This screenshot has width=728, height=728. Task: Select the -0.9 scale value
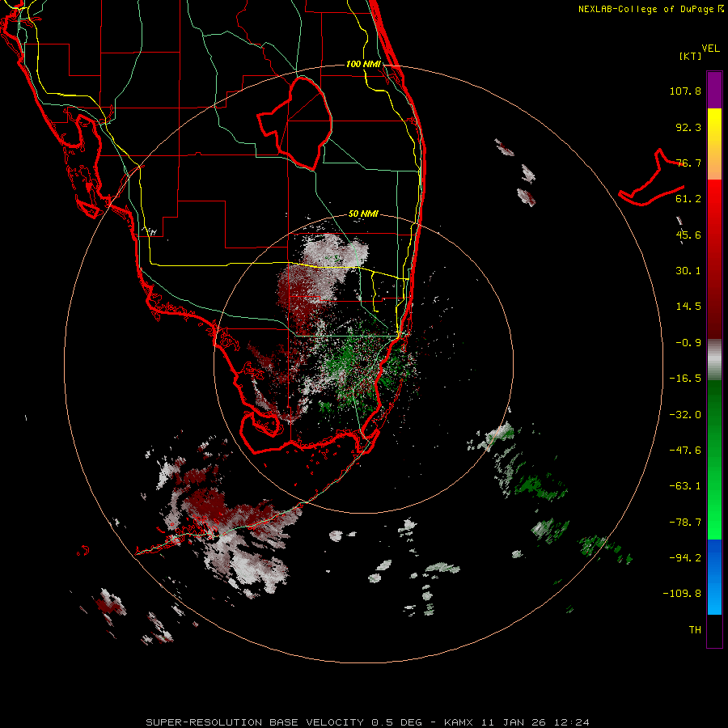click(688, 343)
